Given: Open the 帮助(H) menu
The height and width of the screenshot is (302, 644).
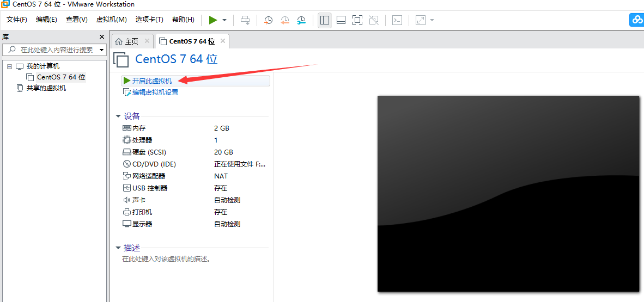Looking at the screenshot, I should pos(183,20).
